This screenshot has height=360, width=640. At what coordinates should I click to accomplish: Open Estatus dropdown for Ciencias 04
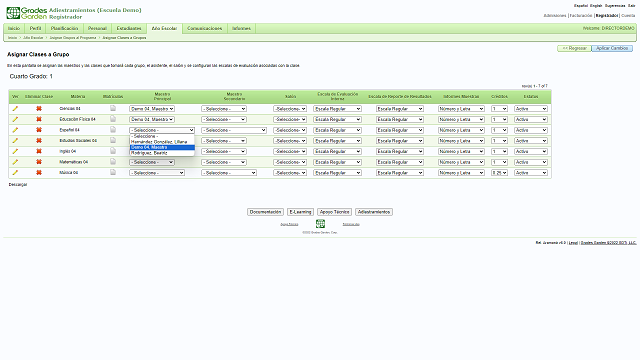[531, 109]
